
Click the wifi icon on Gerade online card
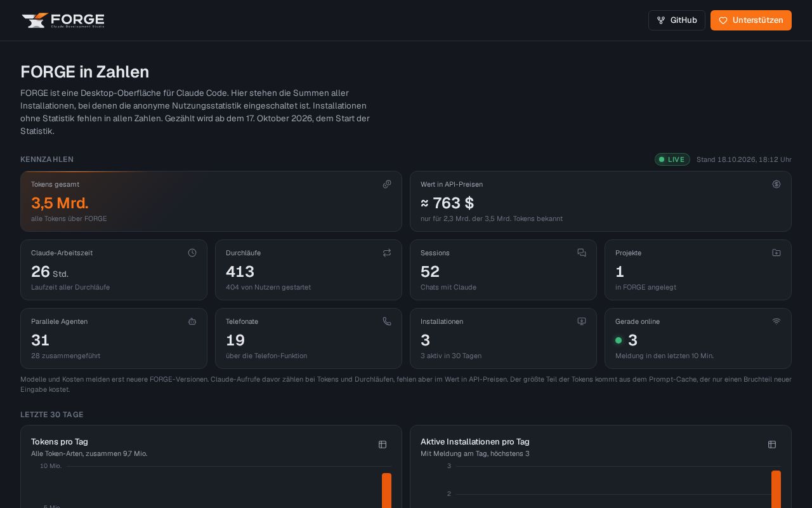click(776, 321)
